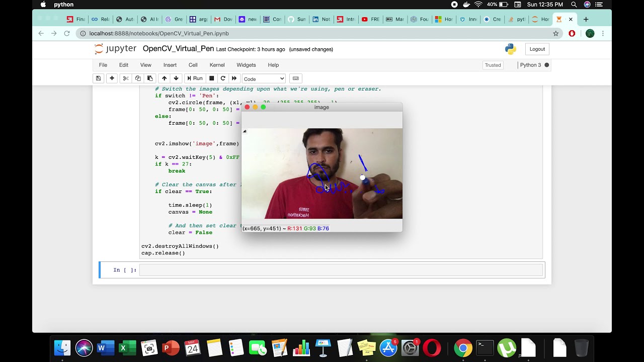Restart kernel and run all with the fast-forward icon
Image resolution: width=644 pixels, height=362 pixels.
(x=234, y=78)
